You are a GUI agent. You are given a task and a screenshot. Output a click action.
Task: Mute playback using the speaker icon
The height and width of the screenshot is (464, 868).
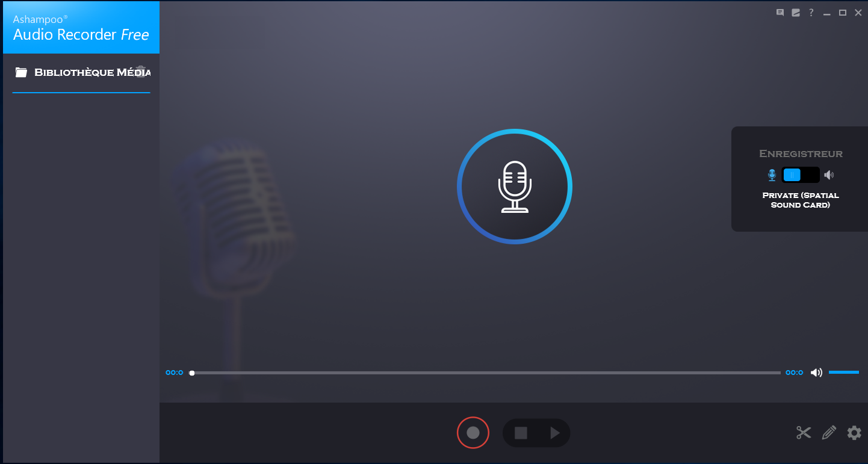coord(816,373)
